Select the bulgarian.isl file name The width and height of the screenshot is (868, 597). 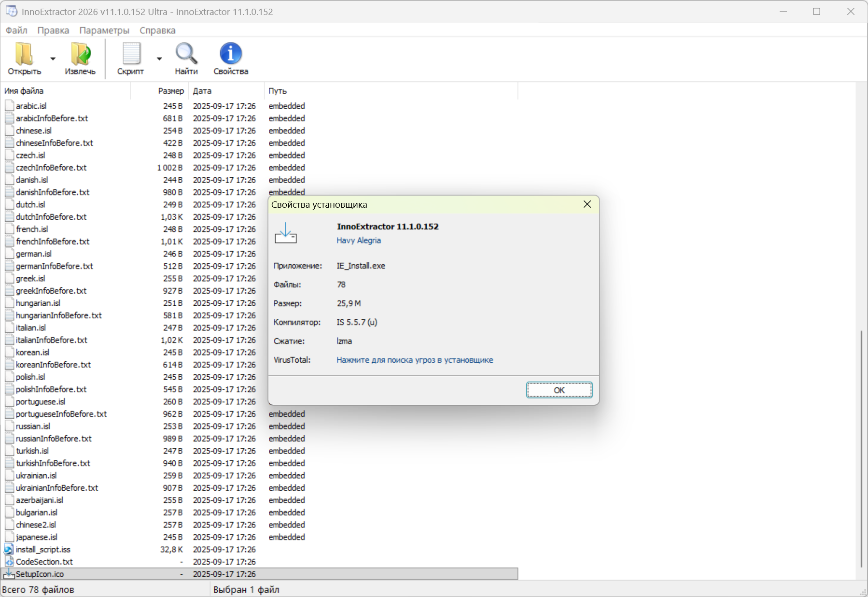[x=37, y=512]
